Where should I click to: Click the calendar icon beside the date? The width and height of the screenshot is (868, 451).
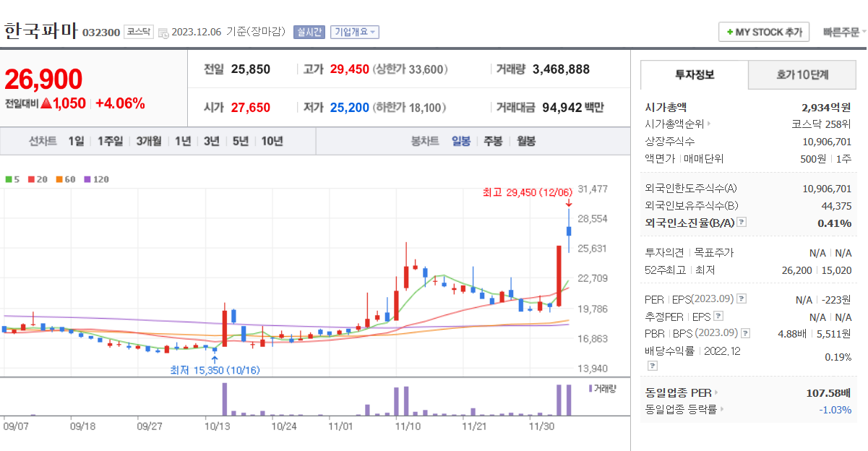pyautogui.click(x=163, y=33)
